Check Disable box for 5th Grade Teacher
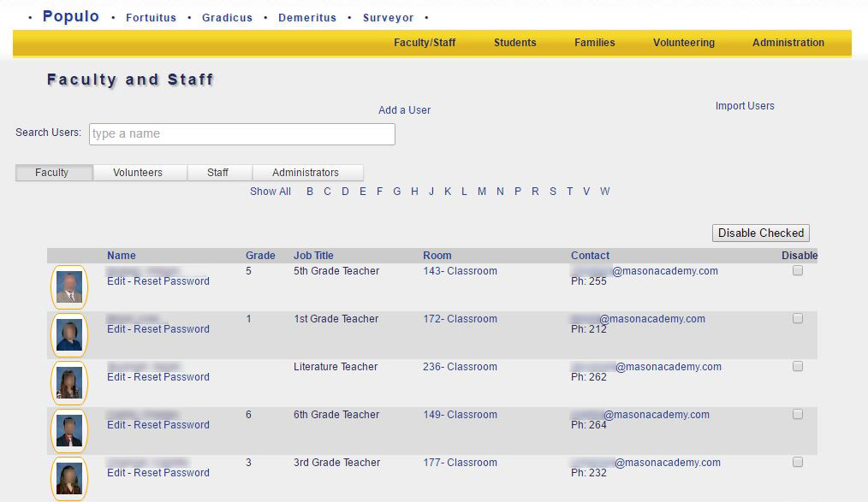The image size is (868, 502). click(798, 270)
